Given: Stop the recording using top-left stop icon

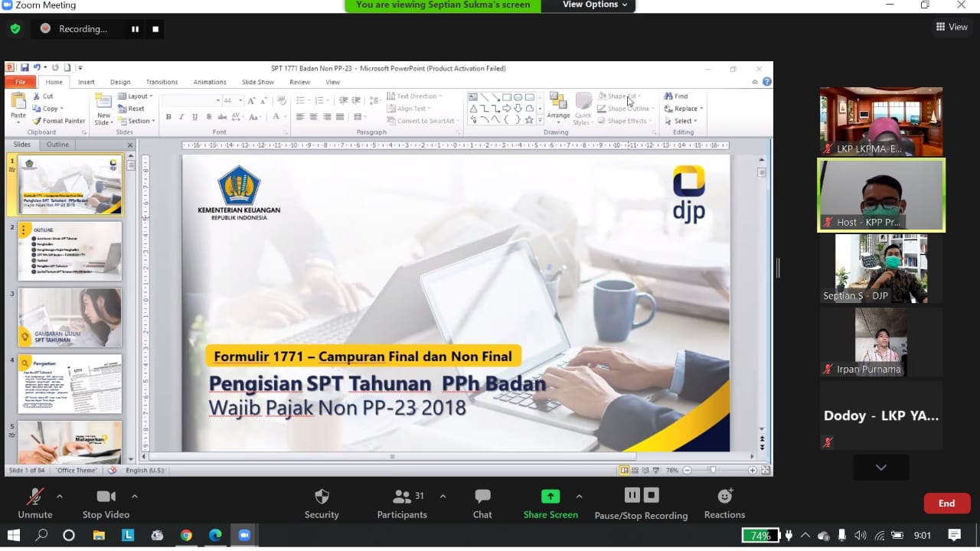Looking at the screenshot, I should [155, 29].
